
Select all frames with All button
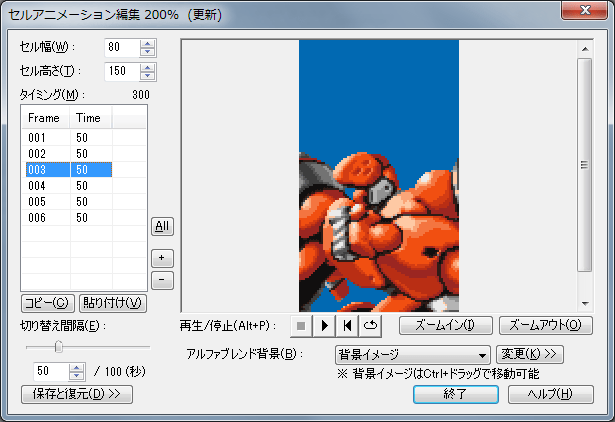point(162,226)
